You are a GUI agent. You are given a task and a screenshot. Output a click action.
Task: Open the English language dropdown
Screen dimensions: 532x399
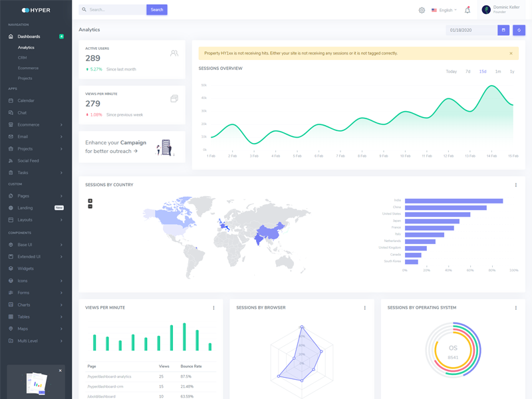click(x=444, y=10)
